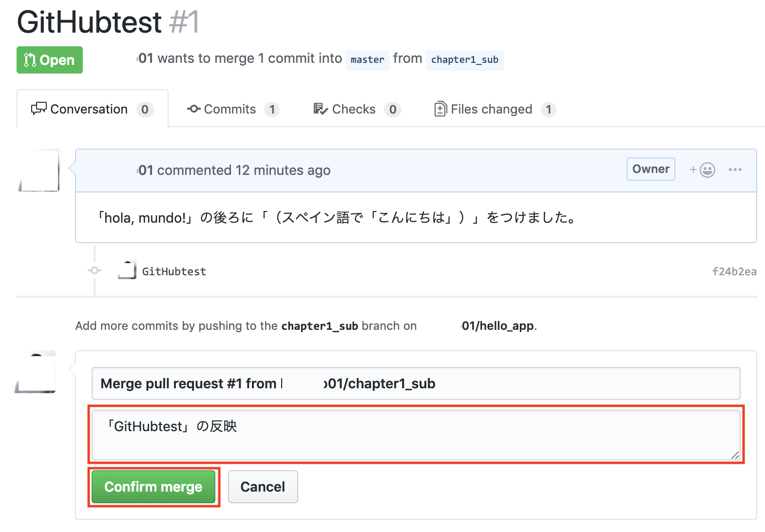This screenshot has height=532, width=765.
Task: Click the 'commented 12 minutes ago' timestamp
Action: click(x=244, y=170)
